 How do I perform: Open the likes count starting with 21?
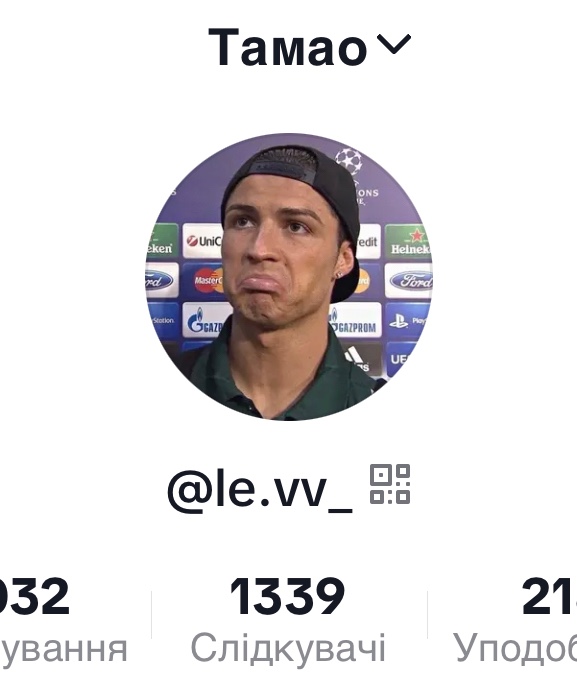tap(550, 596)
